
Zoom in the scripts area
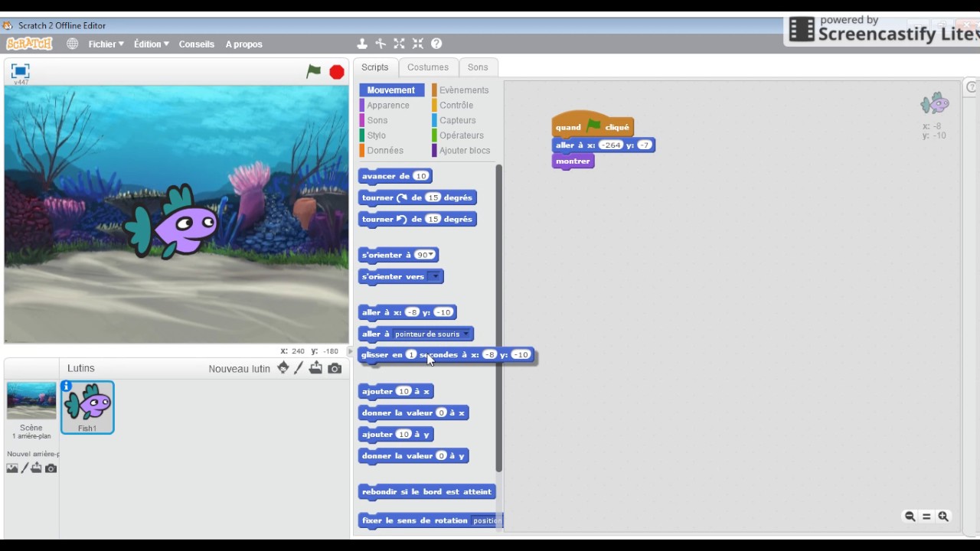tap(943, 517)
